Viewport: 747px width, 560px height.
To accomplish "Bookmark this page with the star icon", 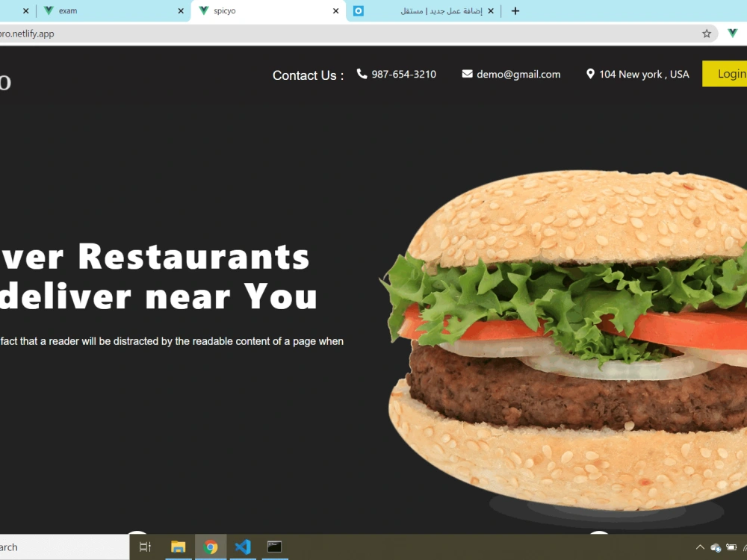I will coord(707,34).
